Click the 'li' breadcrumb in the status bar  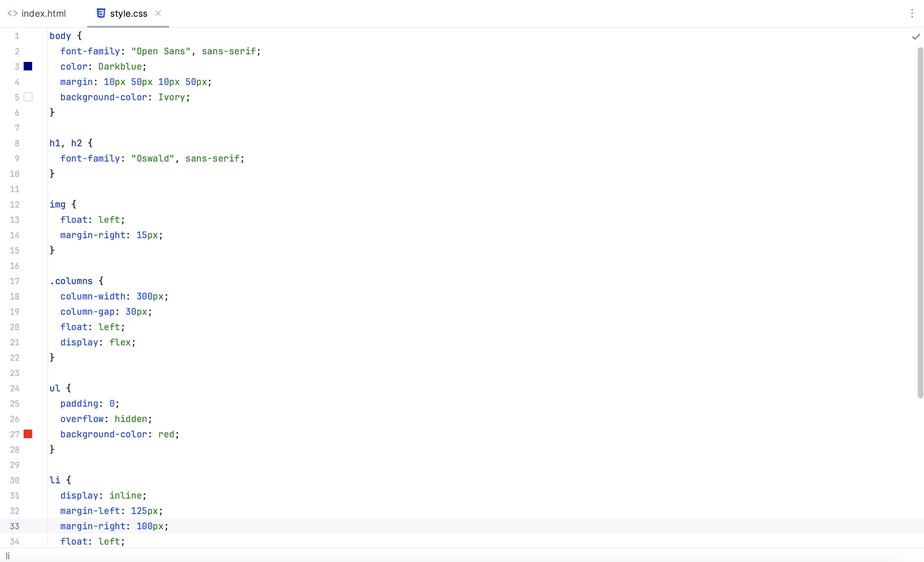point(8,556)
